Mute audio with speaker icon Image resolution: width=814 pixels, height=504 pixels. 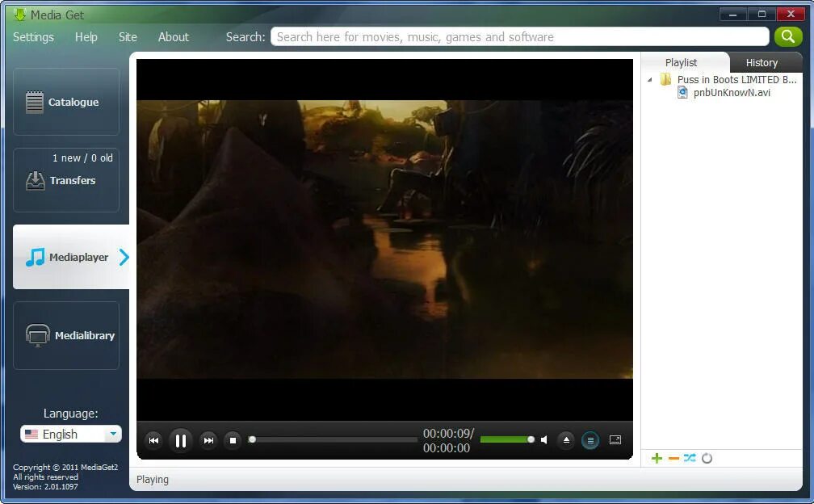[x=544, y=440]
